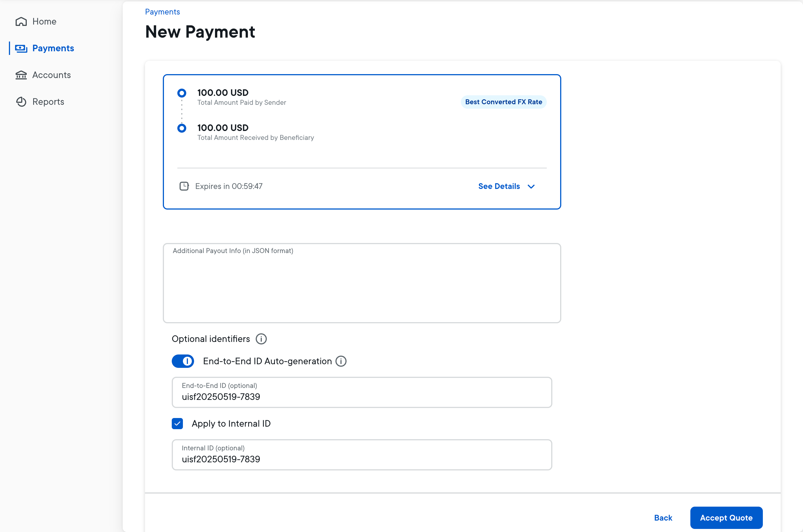The width and height of the screenshot is (803, 532).
Task: Go to Home in the sidebar
Action: click(44, 22)
